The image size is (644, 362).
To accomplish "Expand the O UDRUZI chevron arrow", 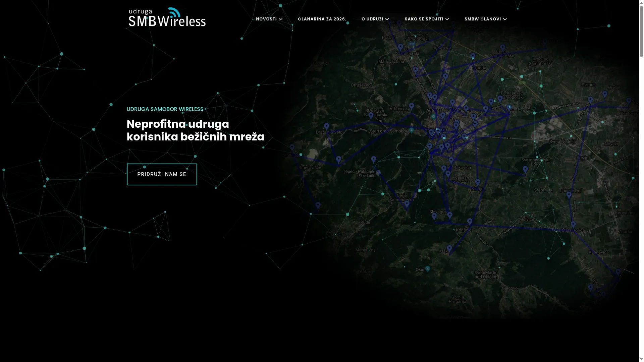I will click(x=387, y=19).
